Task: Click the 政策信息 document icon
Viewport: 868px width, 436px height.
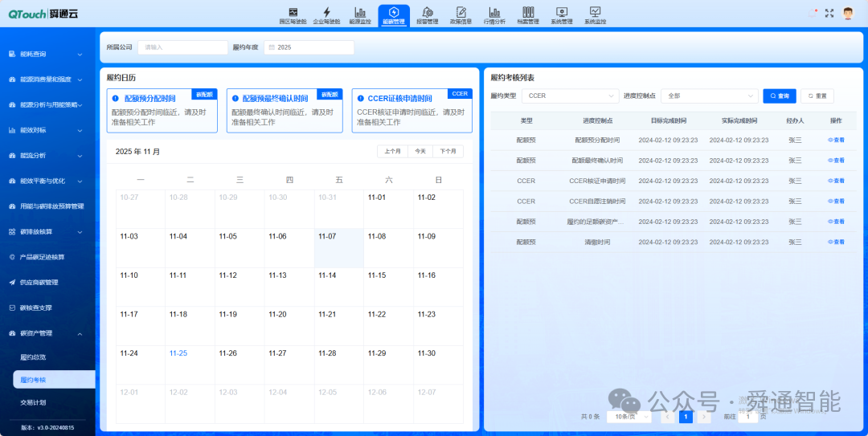Action: (x=461, y=13)
